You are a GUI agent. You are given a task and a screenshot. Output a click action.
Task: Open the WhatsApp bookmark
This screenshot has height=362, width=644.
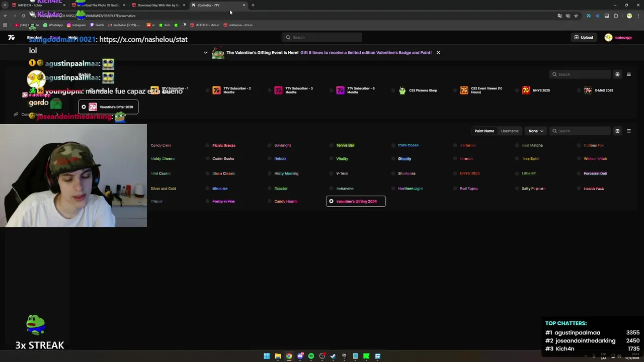pos(53,25)
